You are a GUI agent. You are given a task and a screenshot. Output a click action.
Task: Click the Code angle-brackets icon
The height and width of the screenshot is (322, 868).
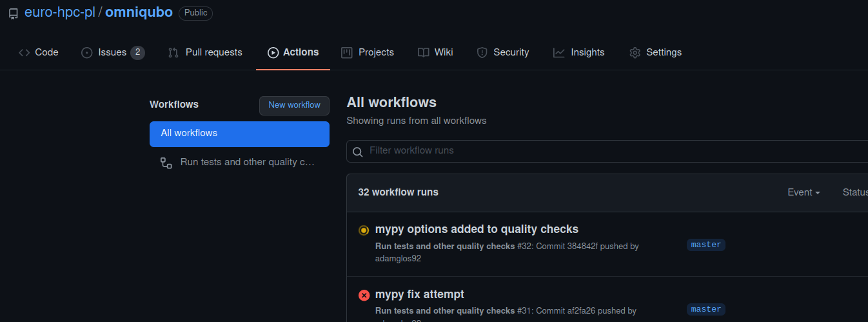pos(25,53)
